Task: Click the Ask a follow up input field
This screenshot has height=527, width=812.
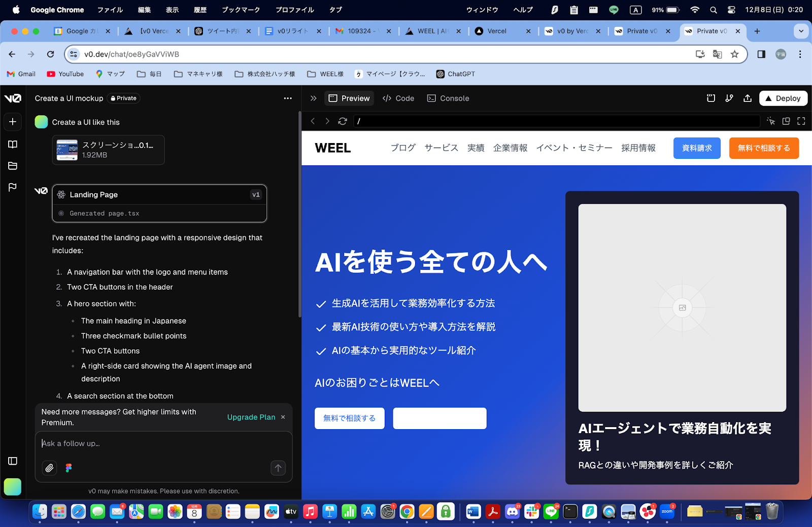Action: [x=163, y=444]
